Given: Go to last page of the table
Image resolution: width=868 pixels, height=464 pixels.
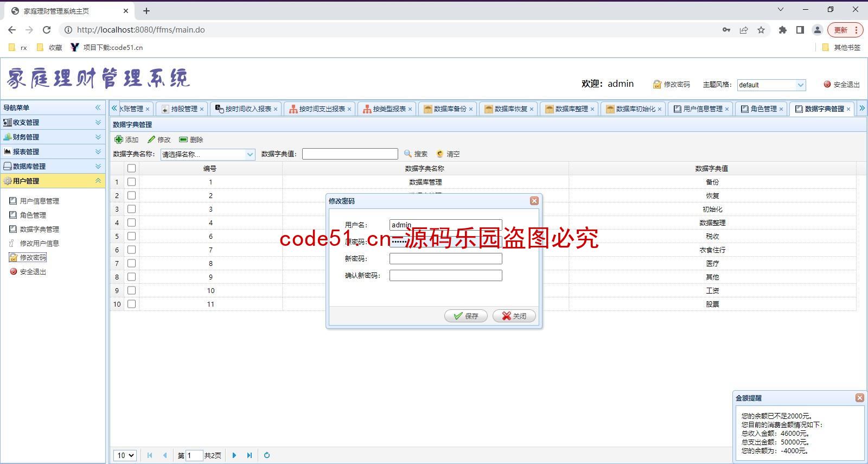Looking at the screenshot, I should pos(250,455).
